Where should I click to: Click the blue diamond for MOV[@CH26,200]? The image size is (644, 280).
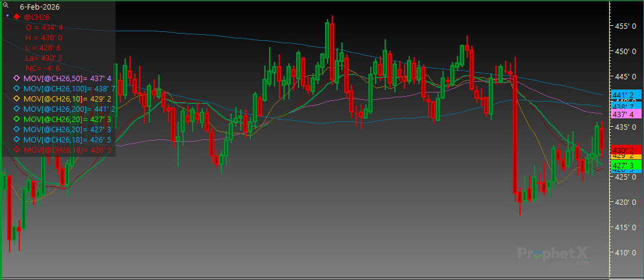pos(16,109)
